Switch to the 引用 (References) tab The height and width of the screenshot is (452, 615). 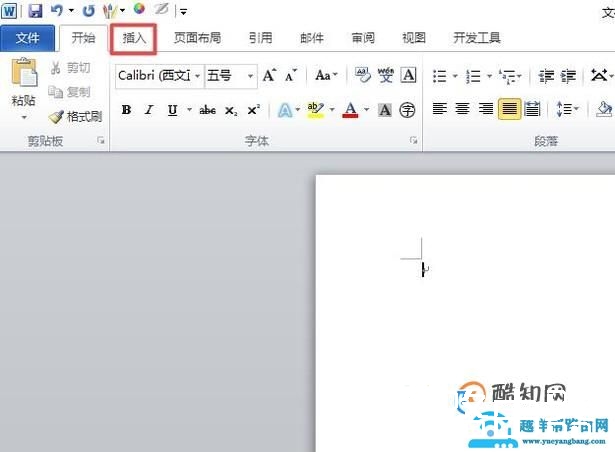260,38
